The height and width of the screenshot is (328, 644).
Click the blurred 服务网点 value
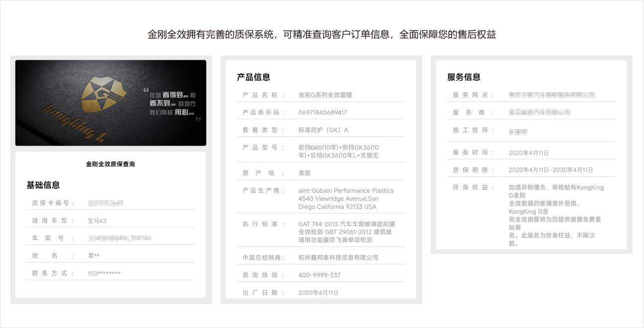point(552,94)
